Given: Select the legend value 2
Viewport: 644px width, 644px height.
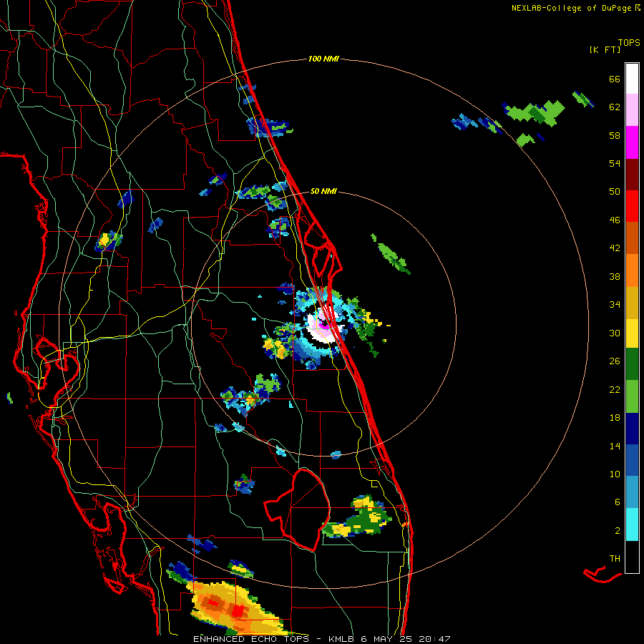Looking at the screenshot, I should (x=618, y=531).
